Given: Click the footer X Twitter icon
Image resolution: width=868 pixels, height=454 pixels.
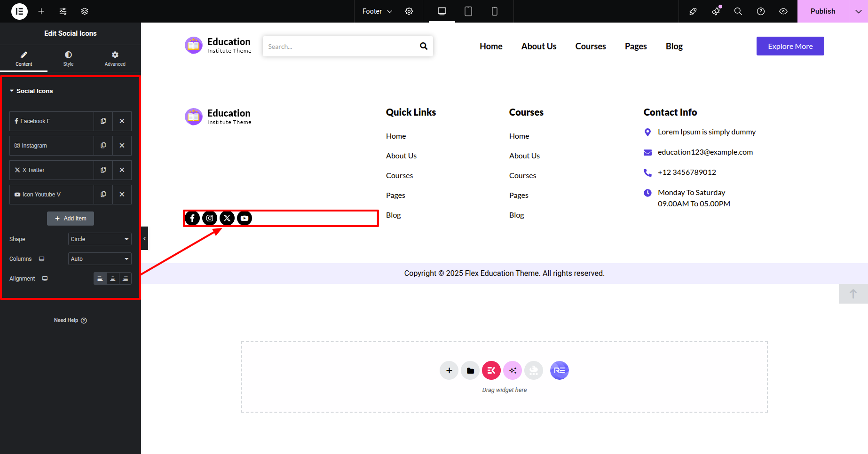Looking at the screenshot, I should (227, 218).
